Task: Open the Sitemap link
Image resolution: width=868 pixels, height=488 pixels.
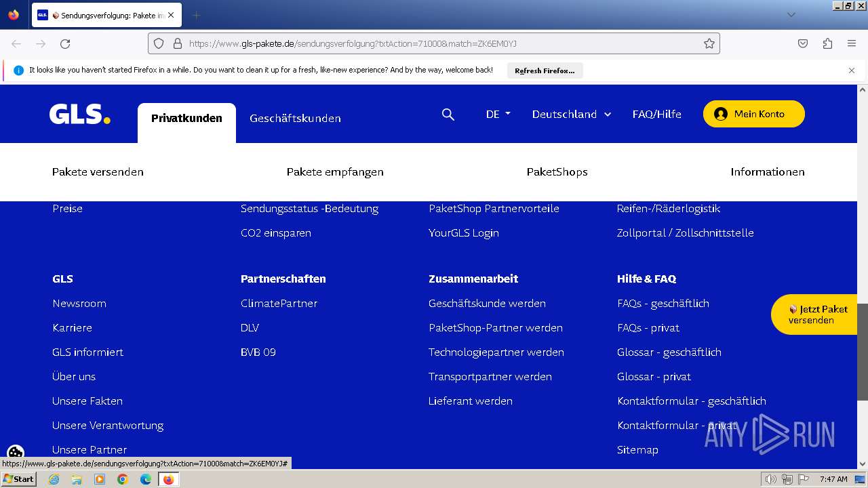Action: (637, 450)
